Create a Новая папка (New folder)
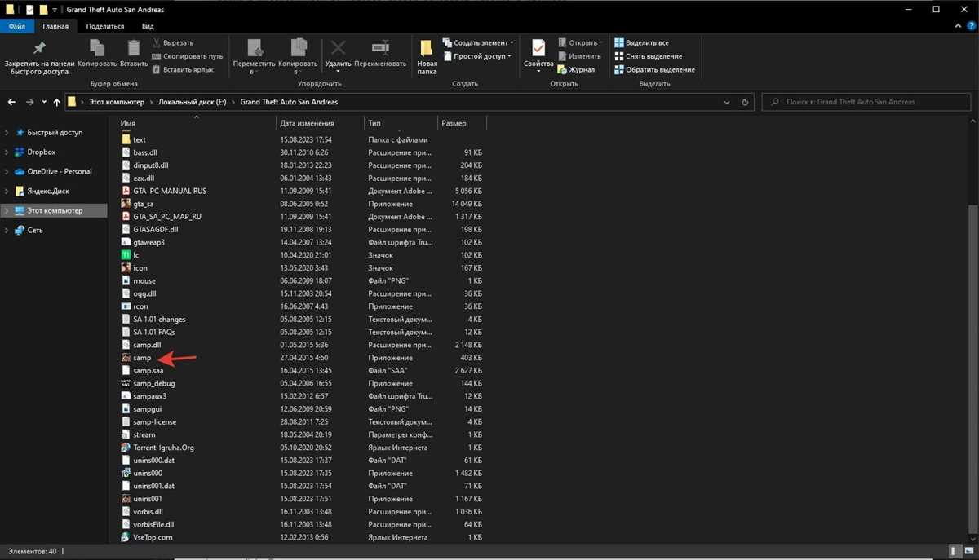Viewport: 979px width, 560px height. [427, 56]
